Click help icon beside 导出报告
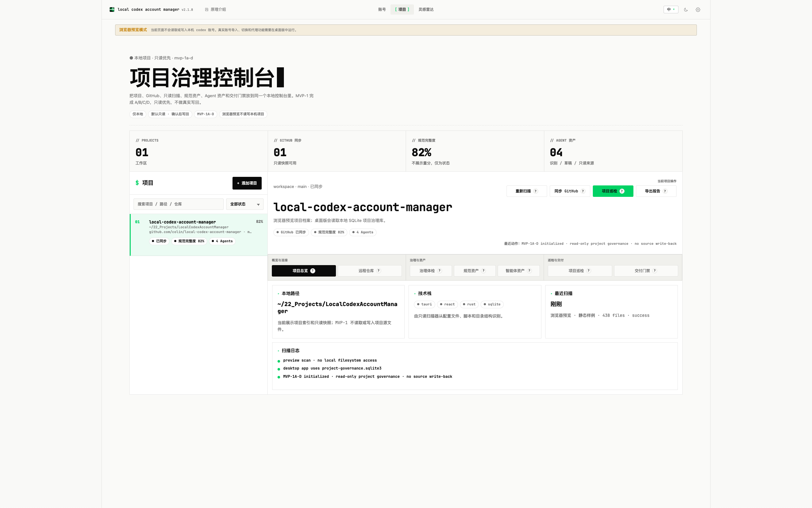Image resolution: width=812 pixels, height=508 pixels. (x=665, y=191)
